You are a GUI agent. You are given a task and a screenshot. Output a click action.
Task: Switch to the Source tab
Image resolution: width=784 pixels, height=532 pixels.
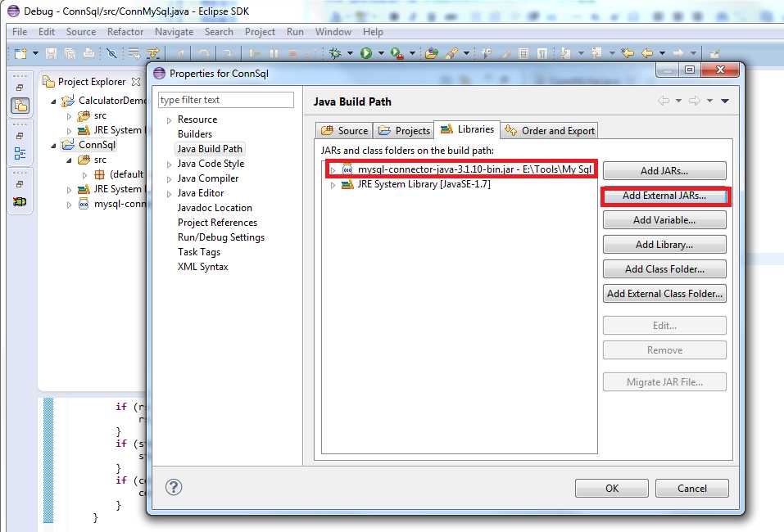point(344,130)
